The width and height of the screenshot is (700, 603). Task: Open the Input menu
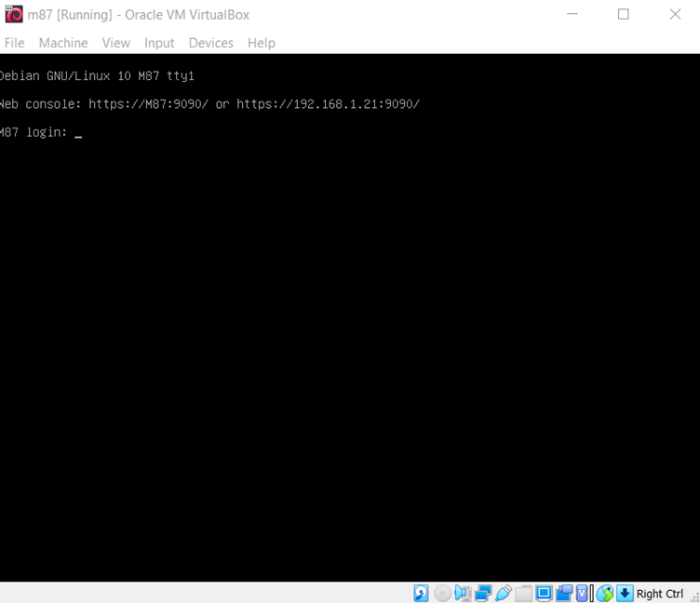pos(159,43)
